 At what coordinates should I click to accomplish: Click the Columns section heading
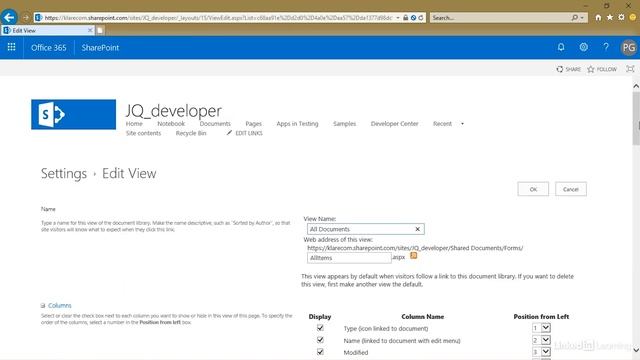point(60,305)
